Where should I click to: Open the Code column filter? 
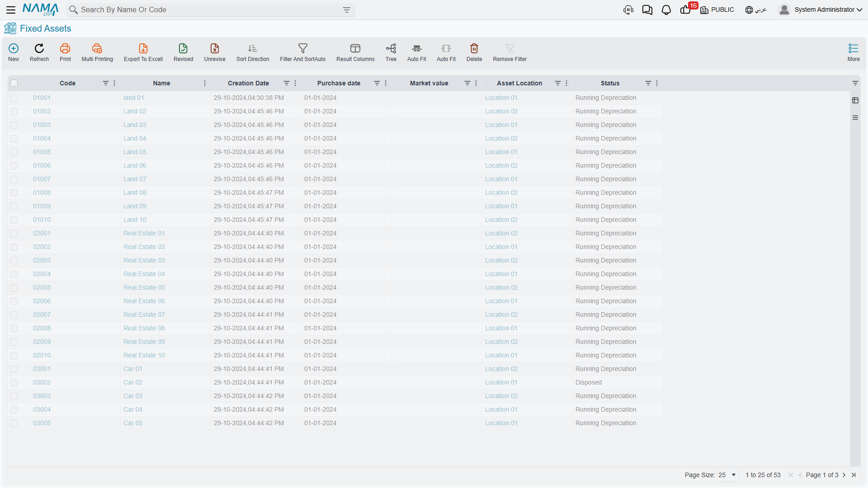[x=105, y=83]
